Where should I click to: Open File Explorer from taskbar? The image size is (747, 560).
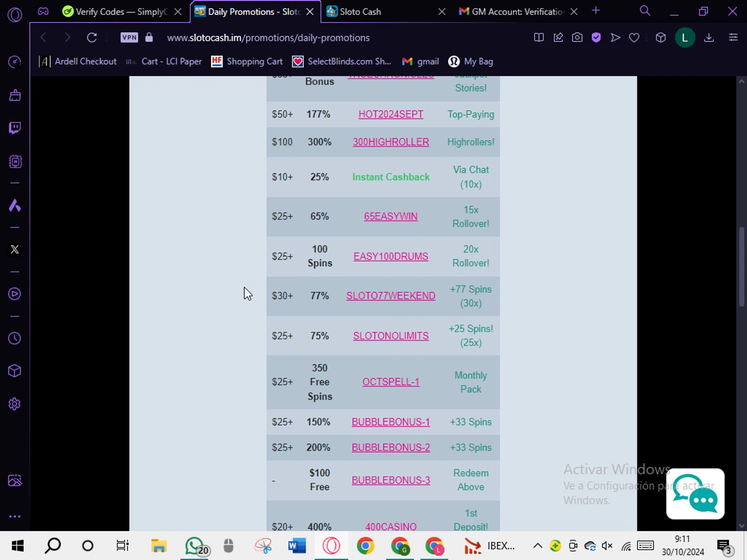pos(159,546)
